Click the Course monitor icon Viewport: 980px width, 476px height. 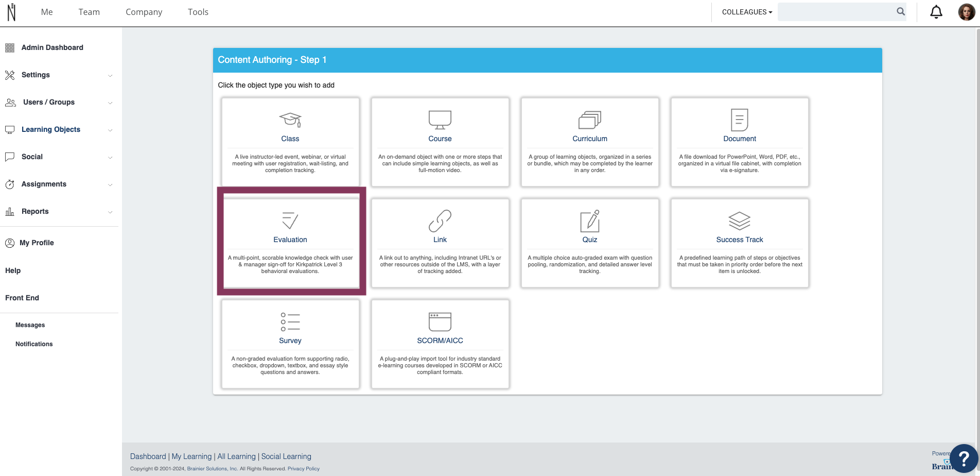coord(440,120)
